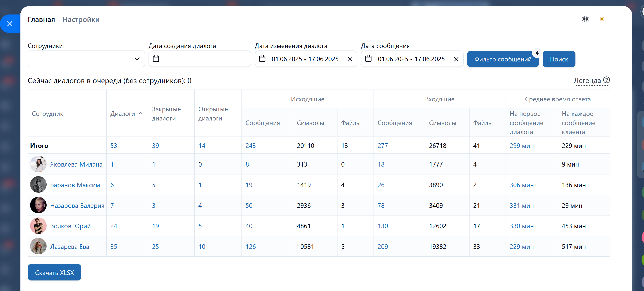Show the Legend help icon

(x=606, y=80)
